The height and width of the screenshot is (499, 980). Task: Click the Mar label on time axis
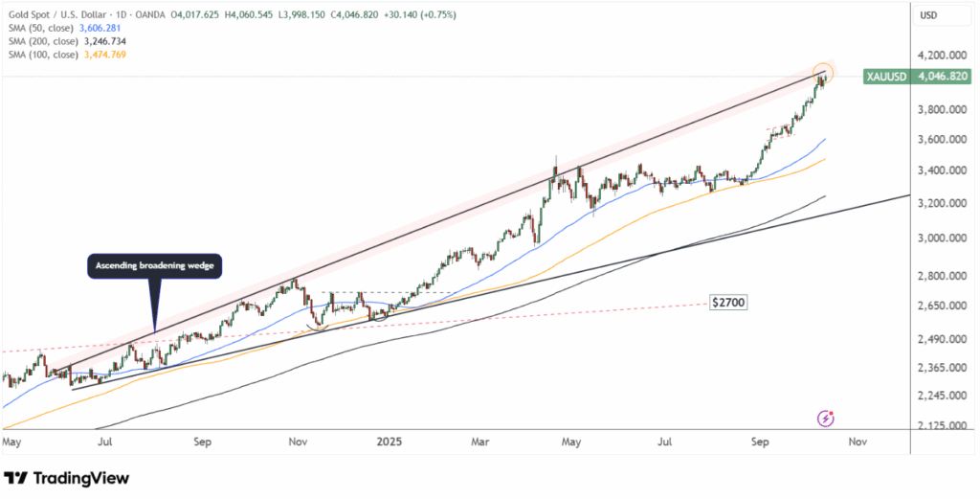(x=481, y=442)
